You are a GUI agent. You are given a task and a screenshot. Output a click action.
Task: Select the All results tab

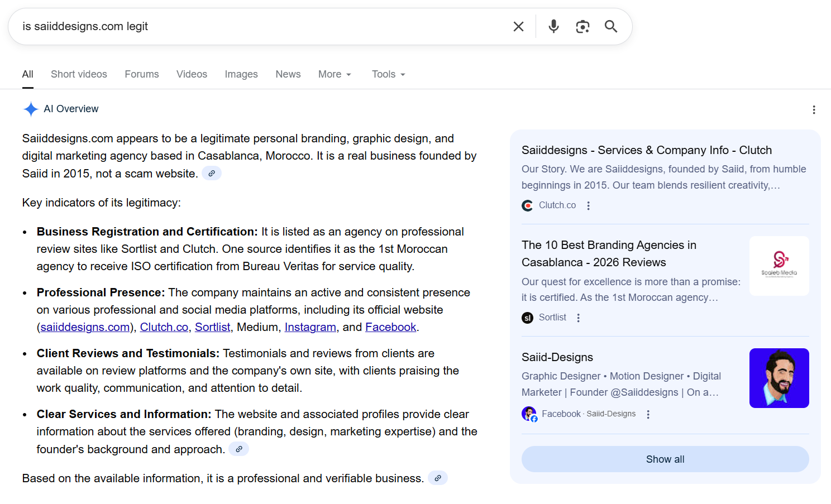28,74
